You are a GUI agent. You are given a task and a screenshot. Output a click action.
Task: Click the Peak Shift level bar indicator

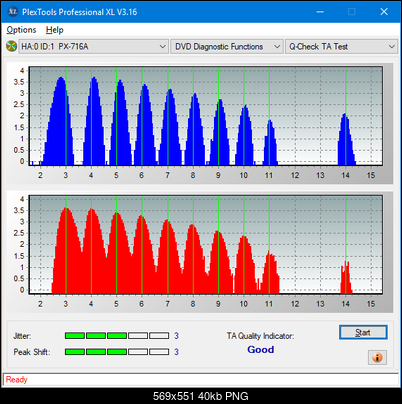click(x=117, y=352)
